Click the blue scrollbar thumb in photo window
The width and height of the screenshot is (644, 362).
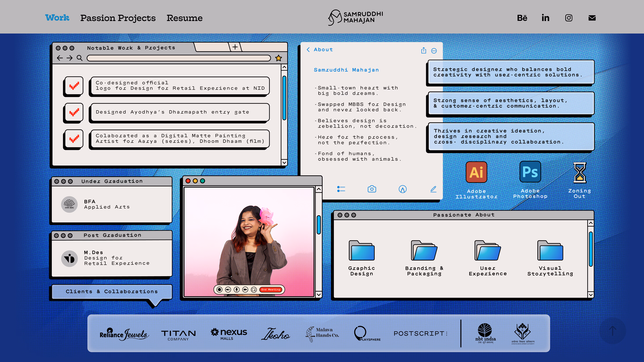click(x=319, y=225)
